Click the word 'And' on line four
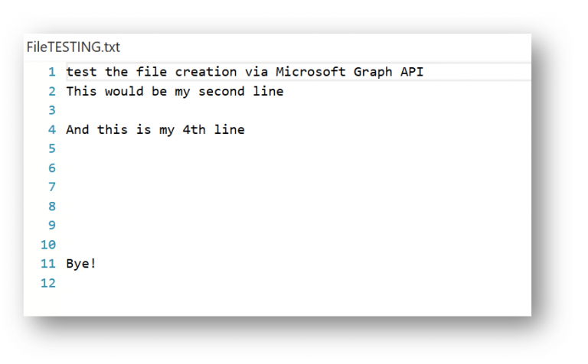This screenshot has width=588, height=364. tap(77, 129)
